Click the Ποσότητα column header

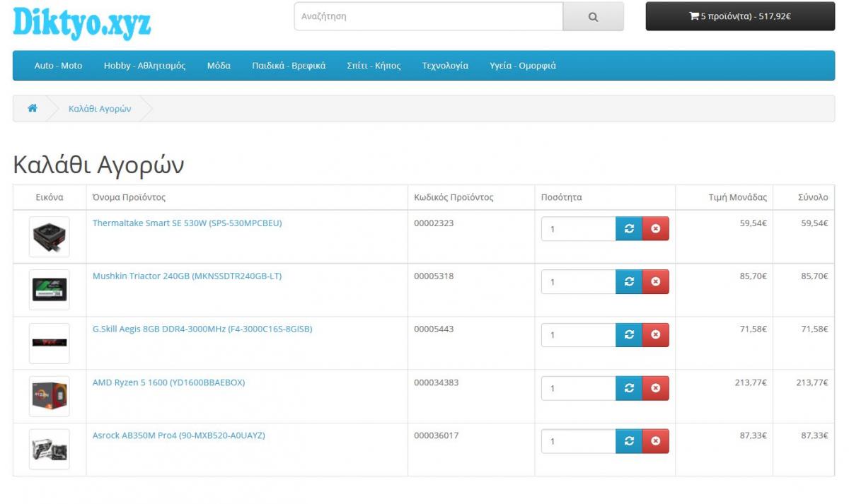tap(561, 197)
